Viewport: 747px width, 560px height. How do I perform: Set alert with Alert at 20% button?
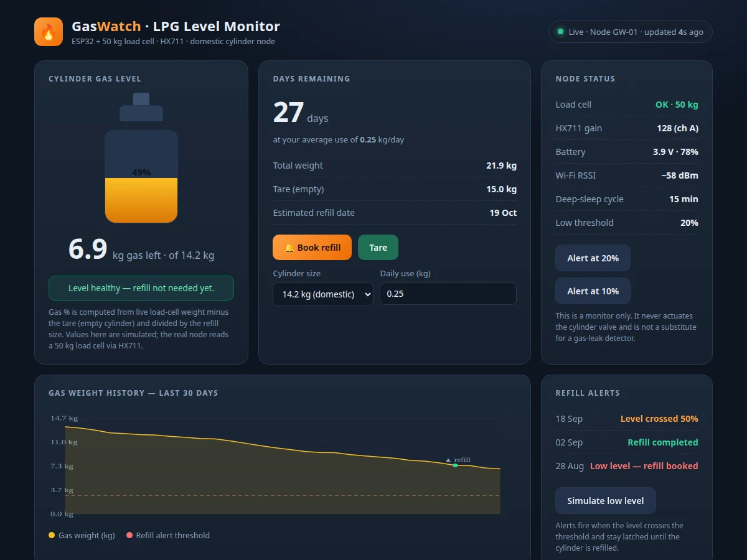593,258
